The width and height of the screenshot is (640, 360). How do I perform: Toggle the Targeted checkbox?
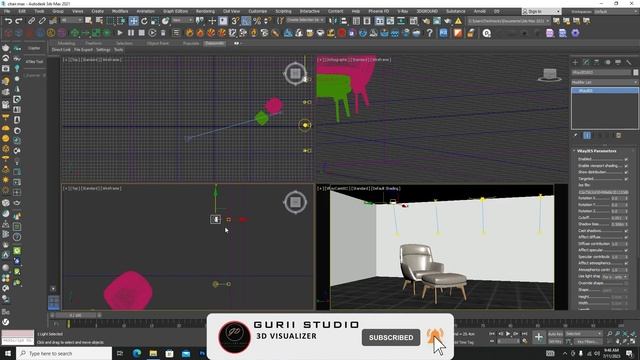coord(626,179)
